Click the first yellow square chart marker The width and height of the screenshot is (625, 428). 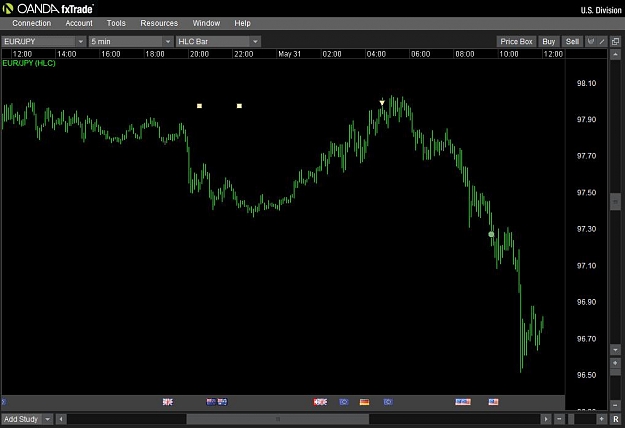pyautogui.click(x=199, y=106)
